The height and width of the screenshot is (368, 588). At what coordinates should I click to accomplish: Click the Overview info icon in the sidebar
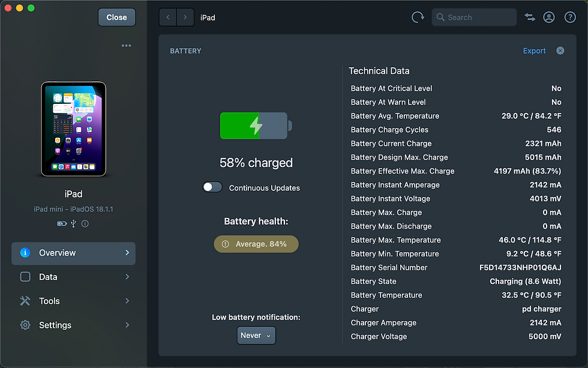click(25, 253)
